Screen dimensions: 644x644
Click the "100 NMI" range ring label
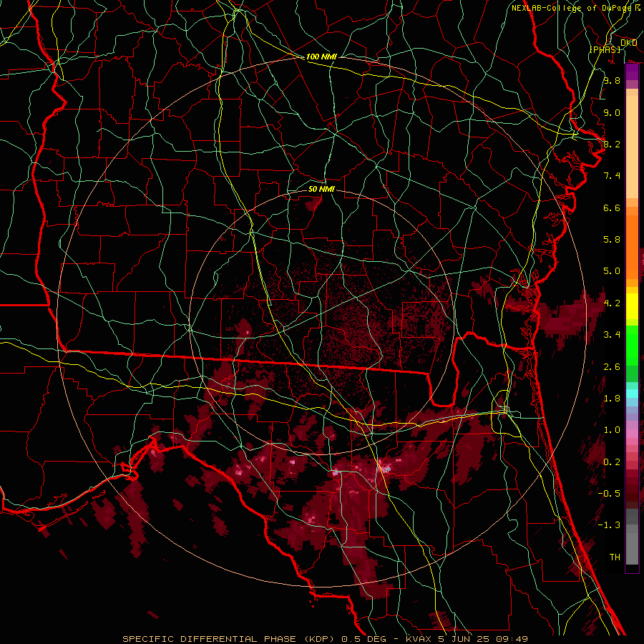(321, 57)
